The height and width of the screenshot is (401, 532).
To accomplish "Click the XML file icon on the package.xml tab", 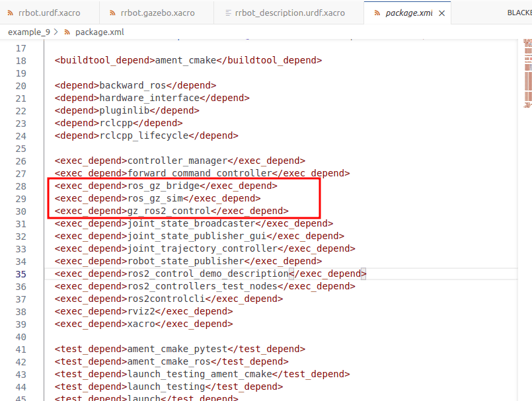I will pos(377,13).
